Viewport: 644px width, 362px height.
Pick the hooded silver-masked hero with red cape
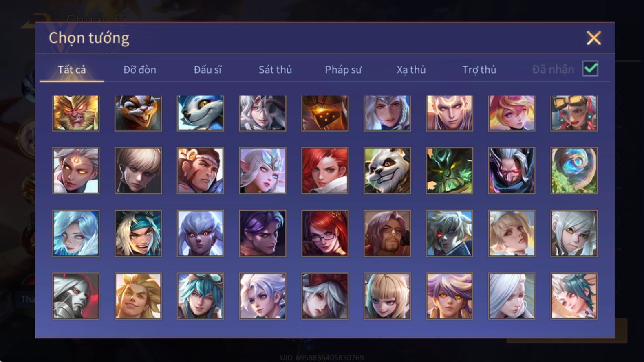tap(76, 296)
